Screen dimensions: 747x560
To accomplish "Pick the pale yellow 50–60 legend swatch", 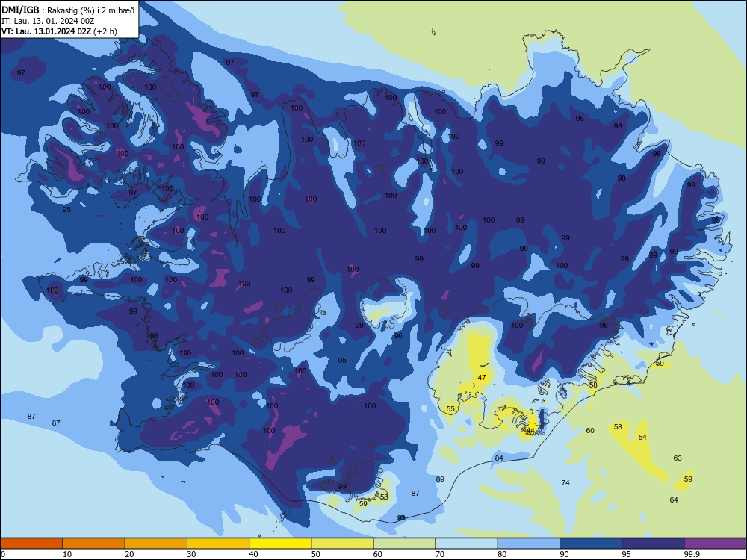I will [342, 544].
